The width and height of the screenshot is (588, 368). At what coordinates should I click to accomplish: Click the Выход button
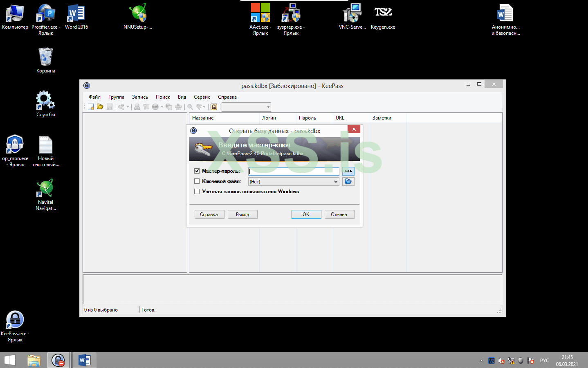[242, 214]
